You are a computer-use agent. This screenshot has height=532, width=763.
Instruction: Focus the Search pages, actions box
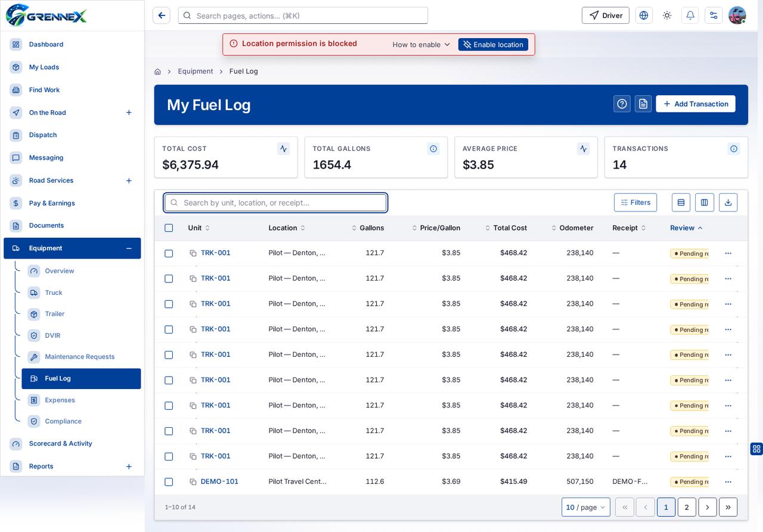coord(303,15)
